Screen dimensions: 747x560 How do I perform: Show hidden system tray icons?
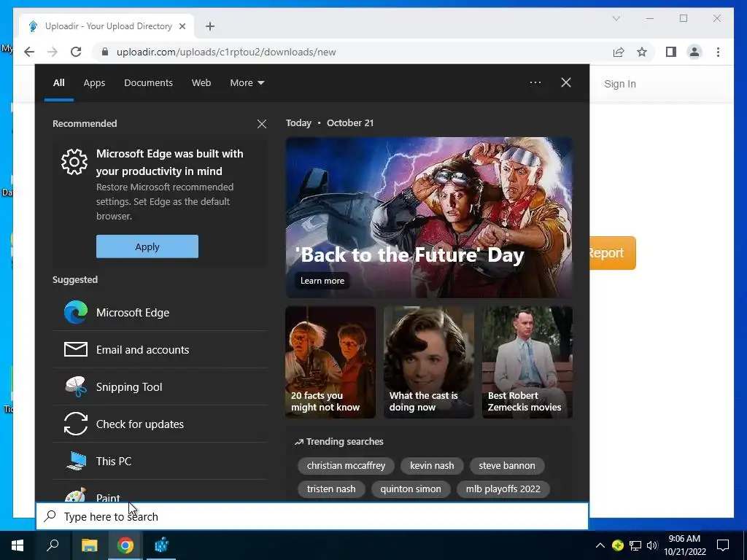tap(600, 545)
